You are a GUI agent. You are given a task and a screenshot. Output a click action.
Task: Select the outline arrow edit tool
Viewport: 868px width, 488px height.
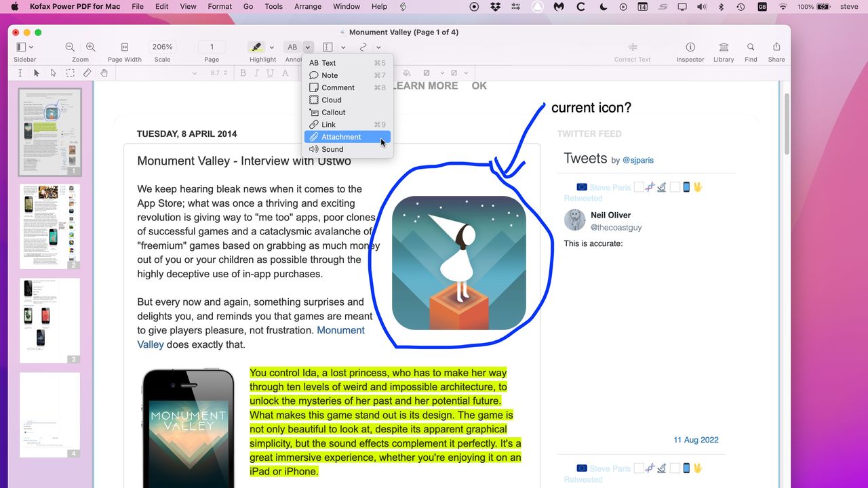[53, 73]
